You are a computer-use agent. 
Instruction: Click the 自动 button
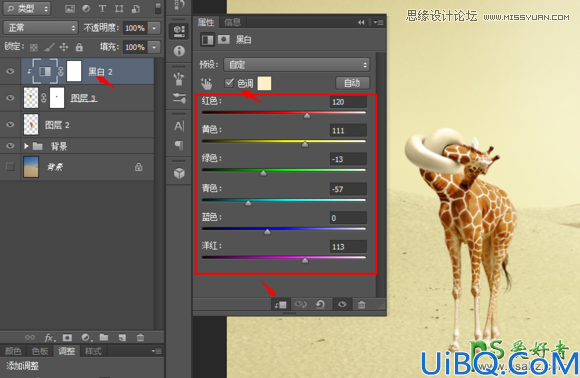coord(352,83)
